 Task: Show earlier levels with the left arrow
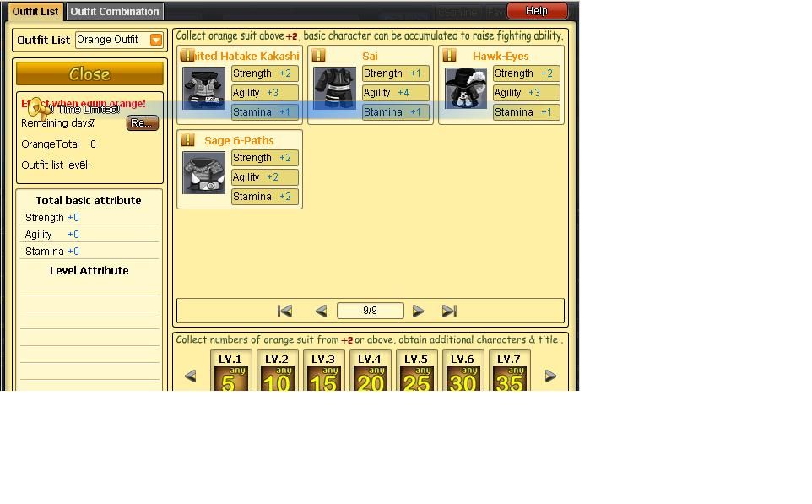[x=190, y=376]
